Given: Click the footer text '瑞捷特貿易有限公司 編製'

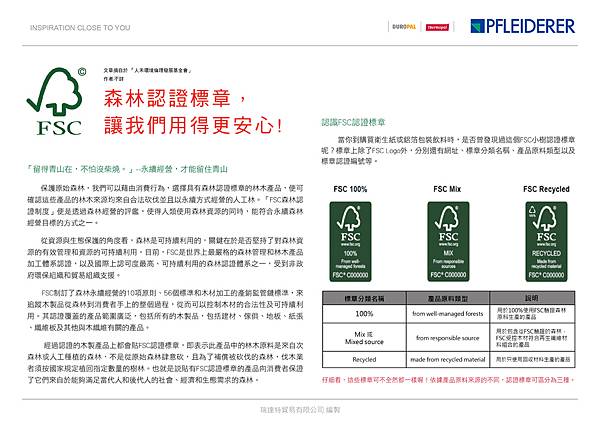Looking at the screenshot, I should (300, 410).
